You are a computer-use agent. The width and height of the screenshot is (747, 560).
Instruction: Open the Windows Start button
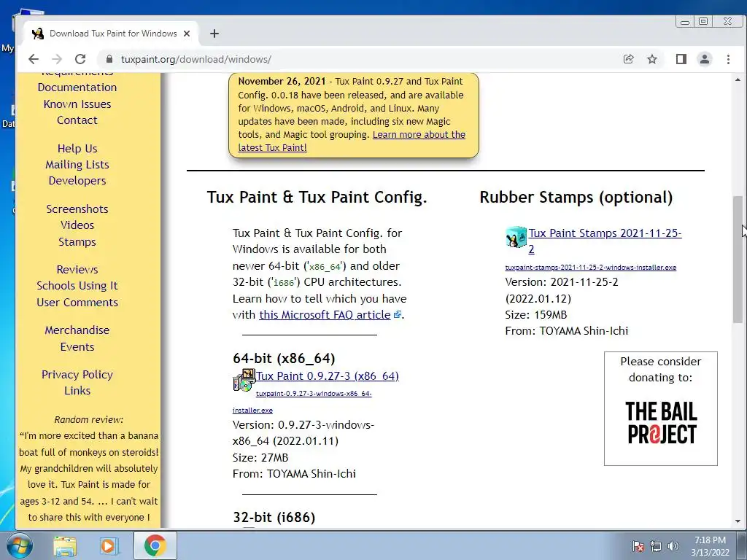click(x=19, y=545)
